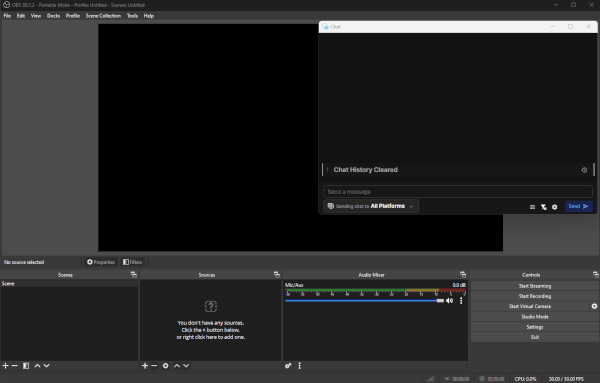
Task: Expand Sending chat to All Platforms dropdown
Action: [x=371, y=206]
